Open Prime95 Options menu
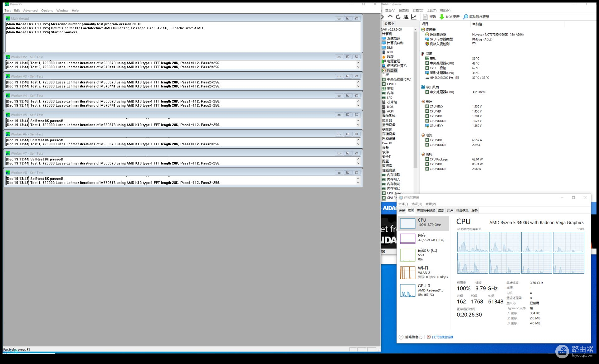 tap(47, 11)
